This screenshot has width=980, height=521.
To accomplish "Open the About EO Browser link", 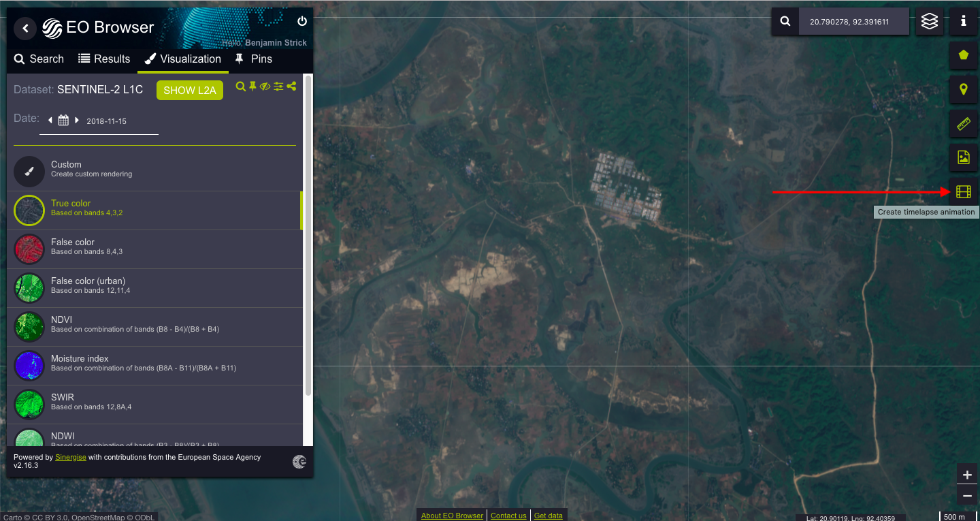I will pyautogui.click(x=452, y=516).
